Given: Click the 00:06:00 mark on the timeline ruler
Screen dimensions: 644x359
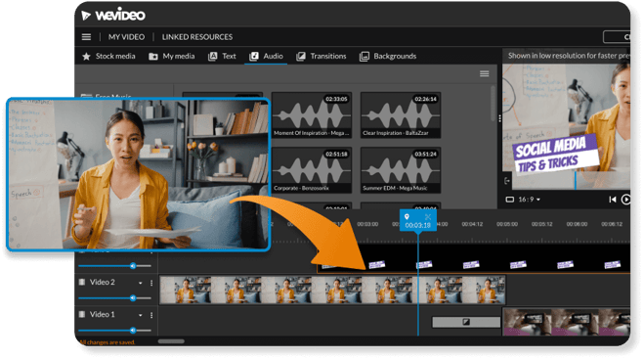Looking at the screenshot, I should point(577,224).
